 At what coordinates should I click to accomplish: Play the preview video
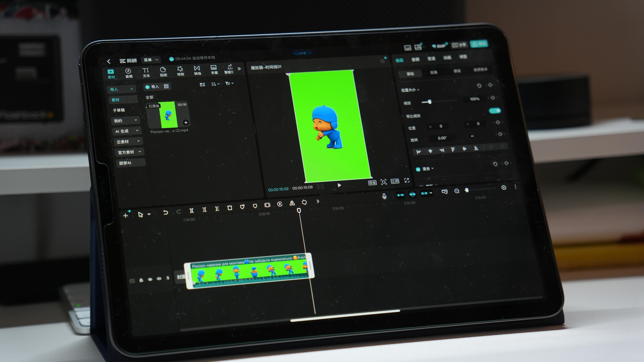coord(339,185)
